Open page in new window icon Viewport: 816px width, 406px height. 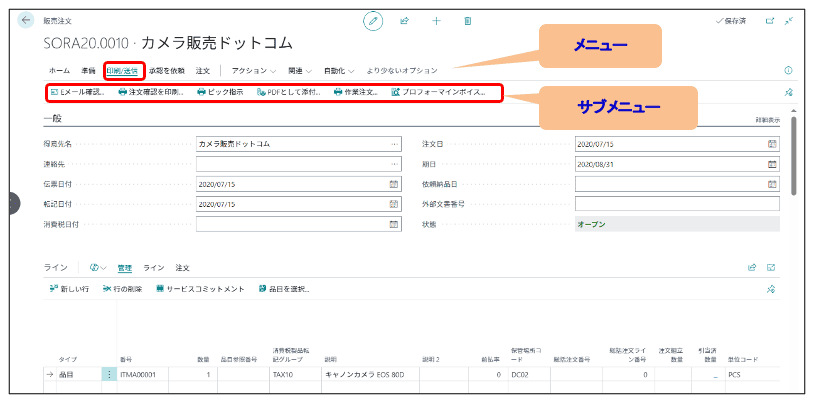point(770,21)
